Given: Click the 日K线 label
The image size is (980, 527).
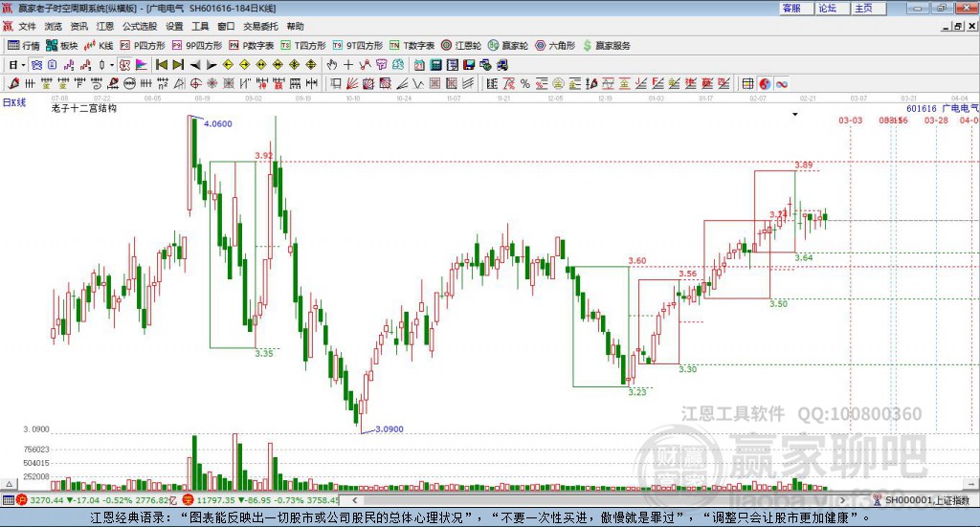Looking at the screenshot, I should (14, 102).
